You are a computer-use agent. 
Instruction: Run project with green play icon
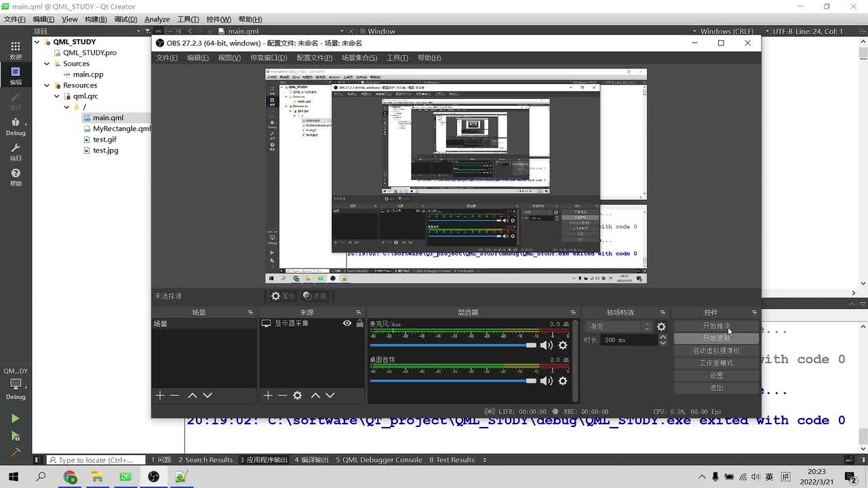pos(15,418)
